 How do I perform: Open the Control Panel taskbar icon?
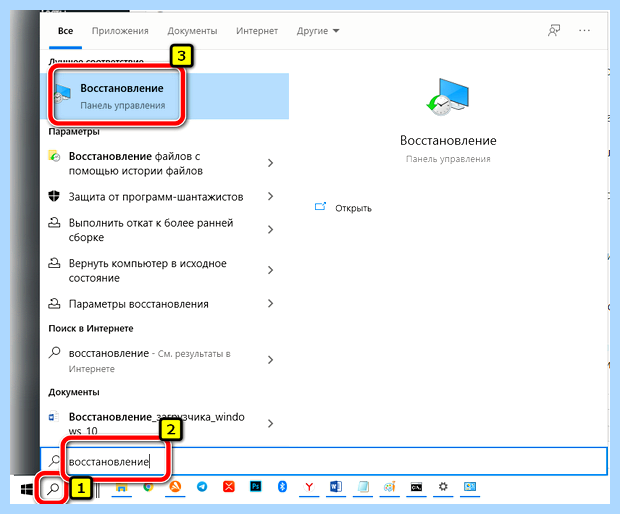470,487
